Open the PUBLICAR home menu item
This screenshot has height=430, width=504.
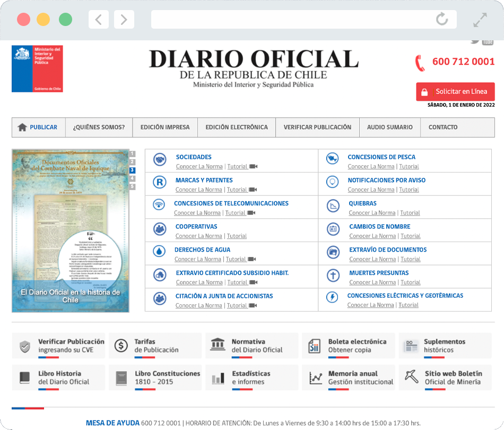[39, 127]
